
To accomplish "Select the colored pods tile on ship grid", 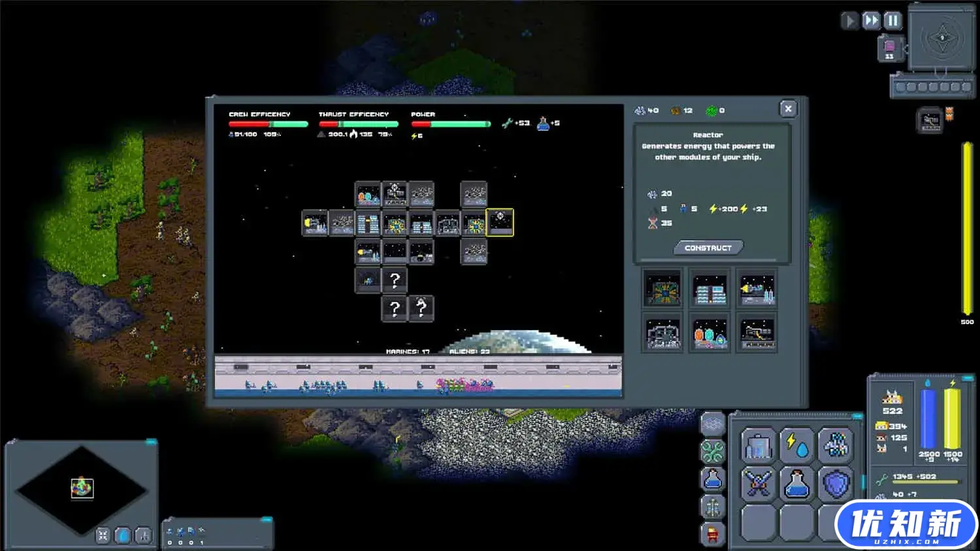I will point(368,195).
